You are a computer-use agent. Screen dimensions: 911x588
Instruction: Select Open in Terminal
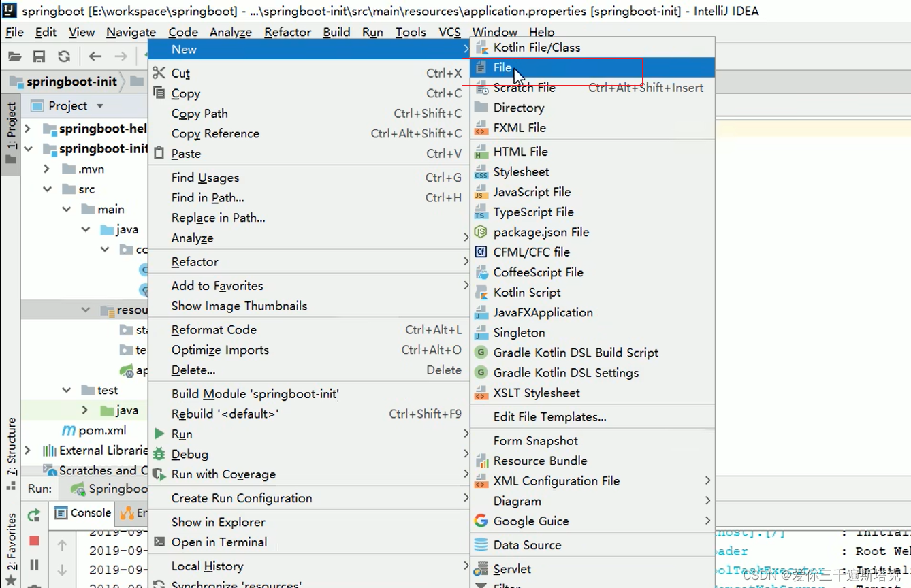click(308, 542)
